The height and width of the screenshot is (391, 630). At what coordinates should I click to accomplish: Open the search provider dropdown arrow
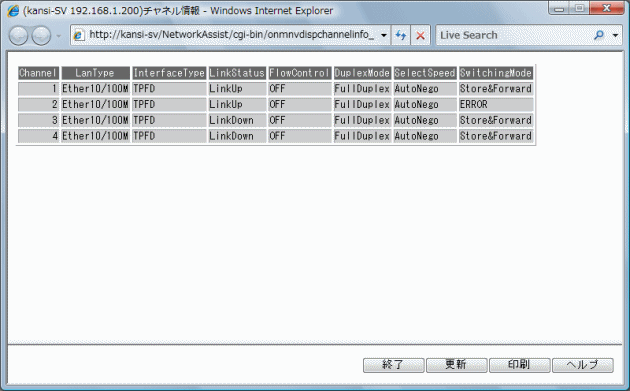pyautogui.click(x=615, y=35)
